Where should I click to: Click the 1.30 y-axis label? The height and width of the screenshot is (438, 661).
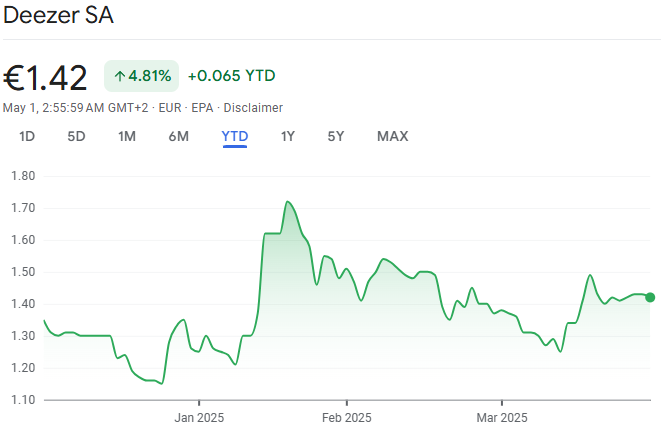(23, 336)
